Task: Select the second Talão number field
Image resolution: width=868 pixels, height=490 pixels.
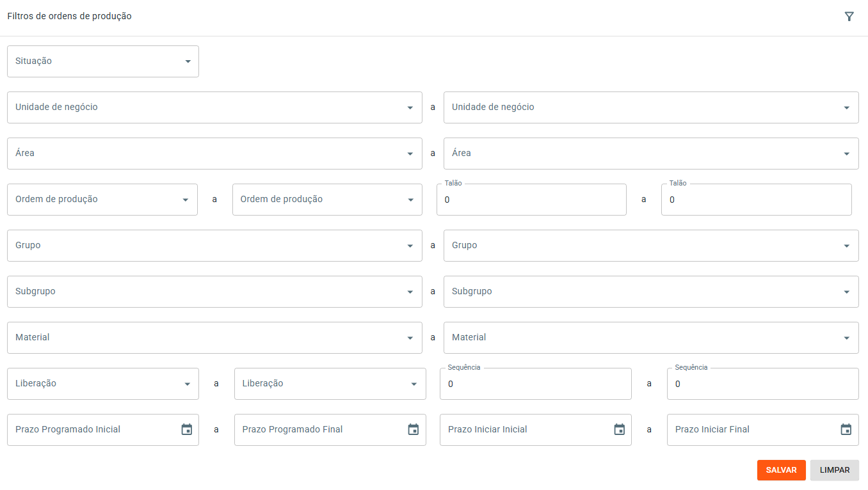Action: click(x=756, y=200)
